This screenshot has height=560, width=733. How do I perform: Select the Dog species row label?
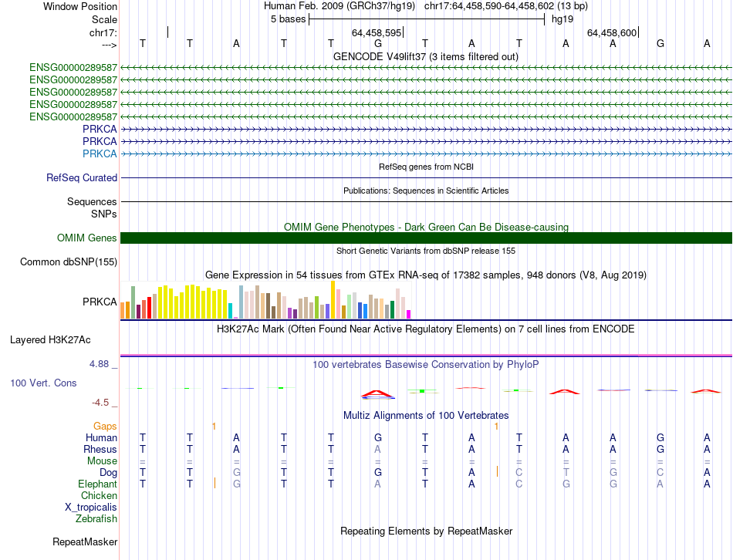[108, 473]
